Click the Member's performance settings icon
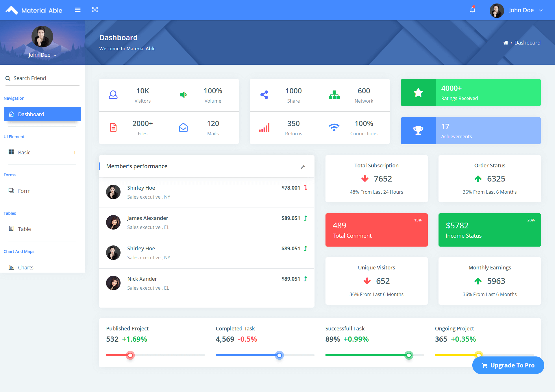 pyautogui.click(x=304, y=166)
